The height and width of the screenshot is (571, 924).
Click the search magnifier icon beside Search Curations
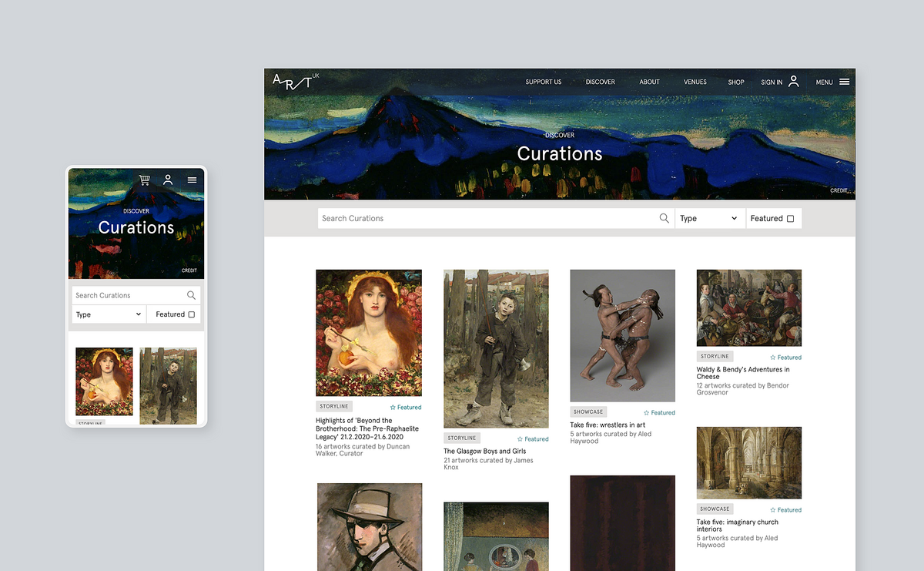664,218
